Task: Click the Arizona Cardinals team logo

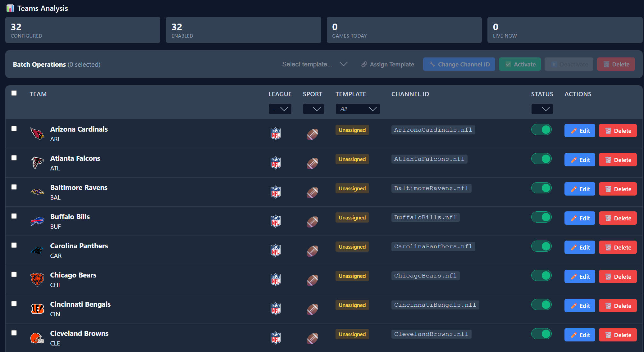Action: point(37,134)
